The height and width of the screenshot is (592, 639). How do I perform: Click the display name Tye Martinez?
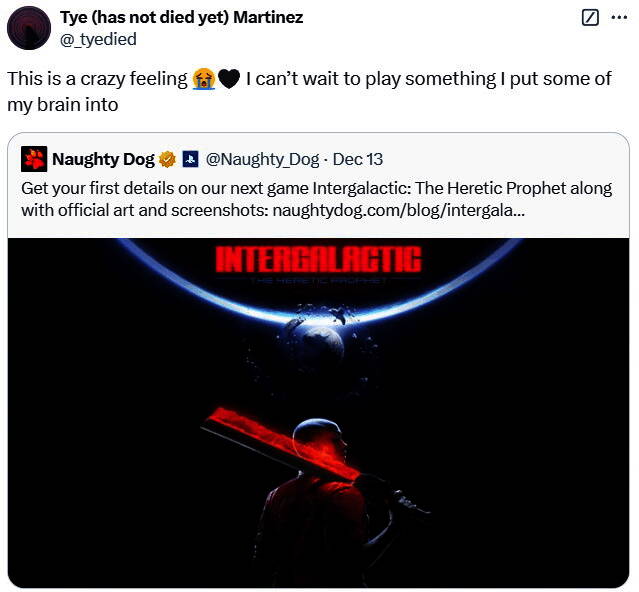pyautogui.click(x=181, y=17)
